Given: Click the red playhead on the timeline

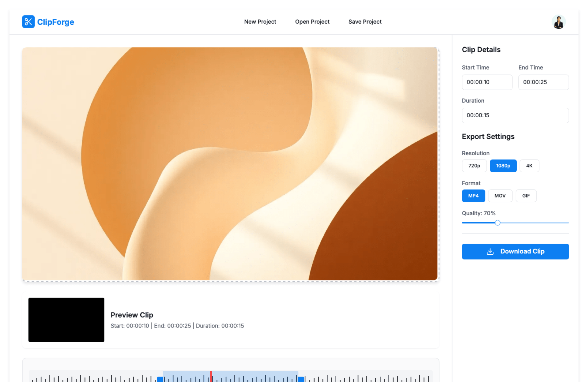Looking at the screenshot, I should [211, 376].
